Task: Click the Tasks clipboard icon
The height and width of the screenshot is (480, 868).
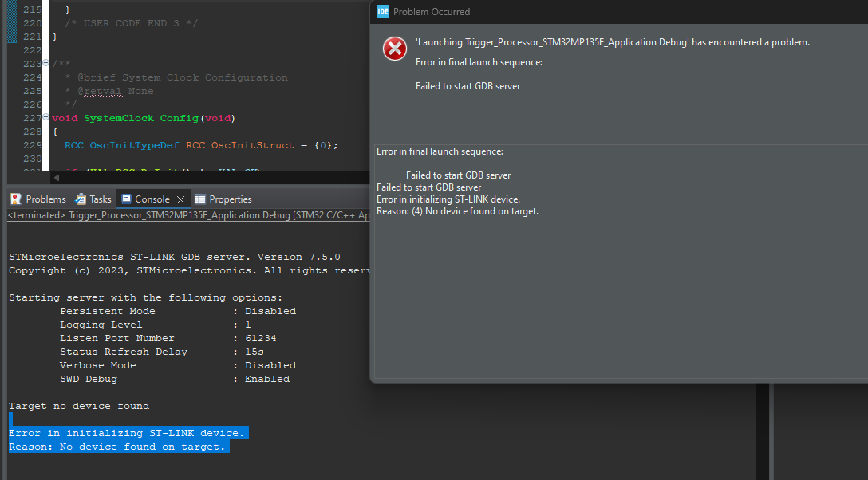Action: [x=81, y=199]
